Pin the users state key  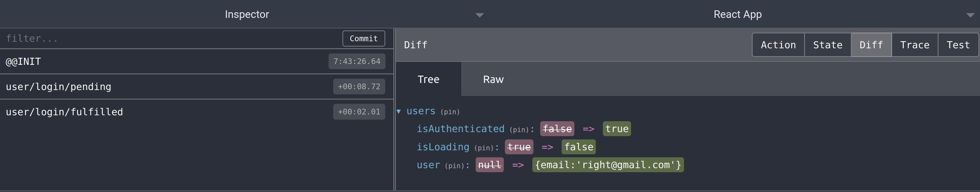click(450, 112)
